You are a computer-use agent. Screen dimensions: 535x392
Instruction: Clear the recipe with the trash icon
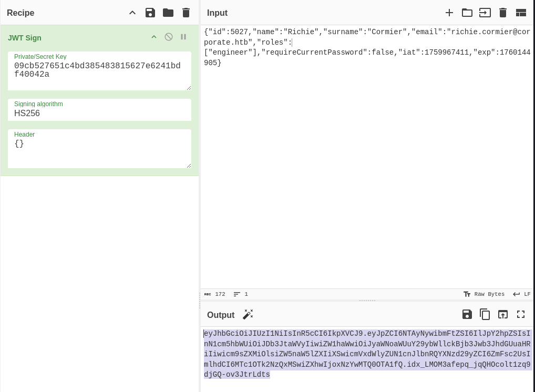186,13
